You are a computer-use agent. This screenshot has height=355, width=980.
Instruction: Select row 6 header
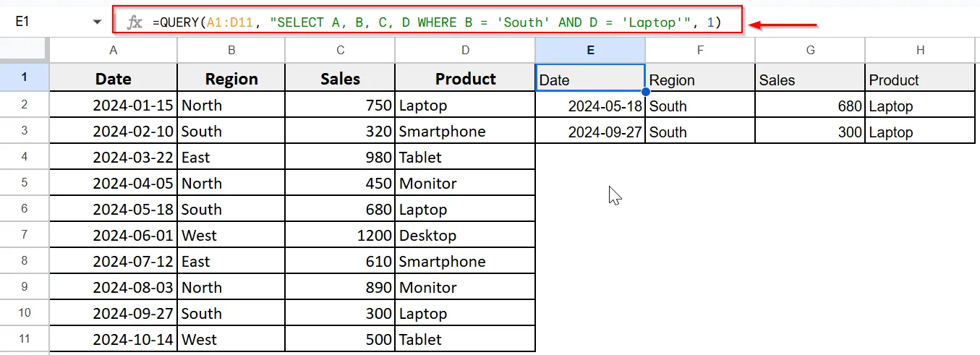(x=25, y=209)
